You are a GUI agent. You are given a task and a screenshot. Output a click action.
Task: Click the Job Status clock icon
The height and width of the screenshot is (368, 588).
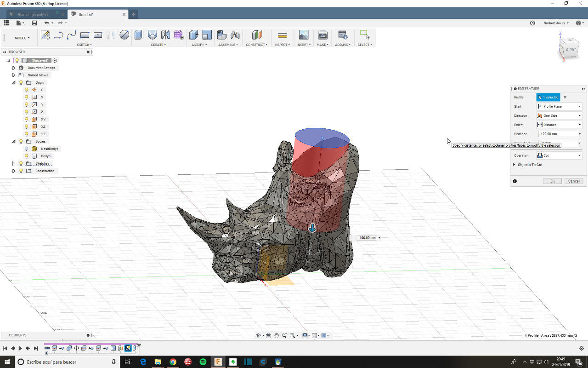532,23
